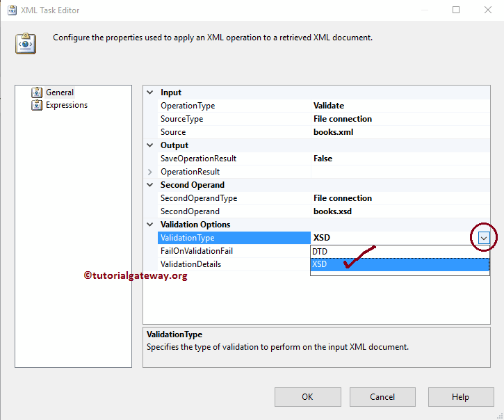Click the File connection value for SourceType
Screen dimensions: 504x420
[x=343, y=119]
